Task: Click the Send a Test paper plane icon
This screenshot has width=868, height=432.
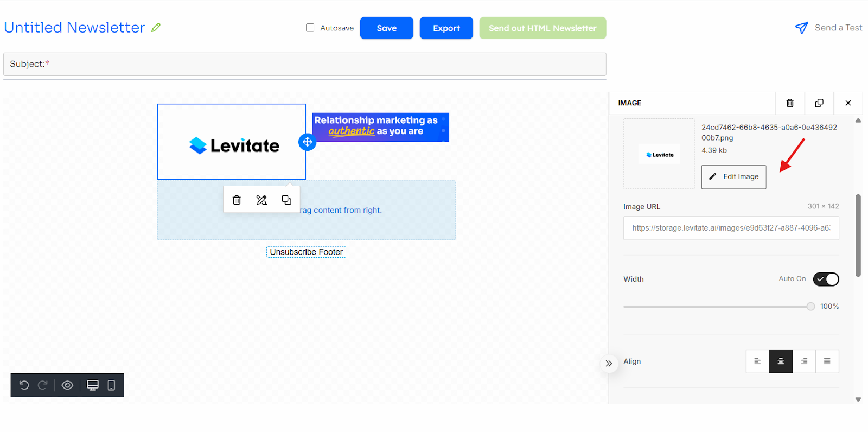Action: point(801,28)
